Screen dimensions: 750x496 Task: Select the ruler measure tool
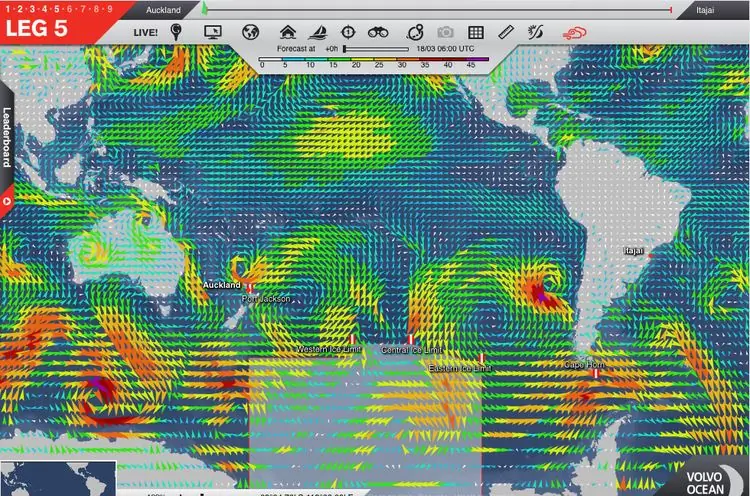coord(506,32)
